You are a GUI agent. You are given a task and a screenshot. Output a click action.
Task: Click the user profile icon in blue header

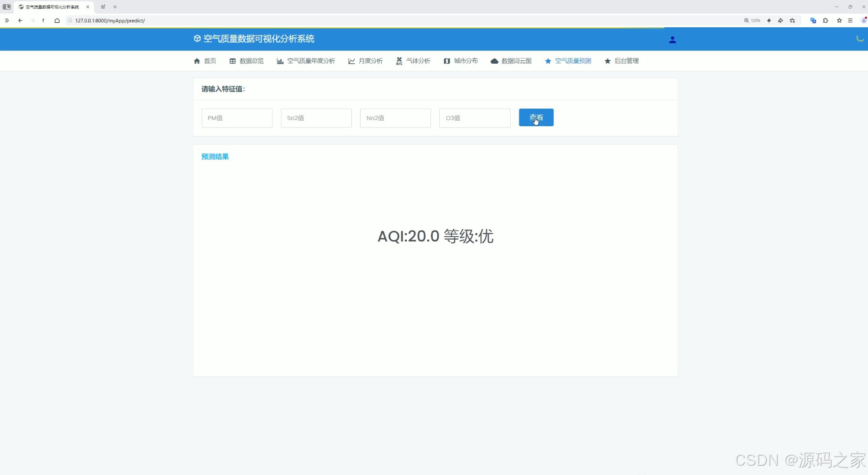pyautogui.click(x=672, y=40)
